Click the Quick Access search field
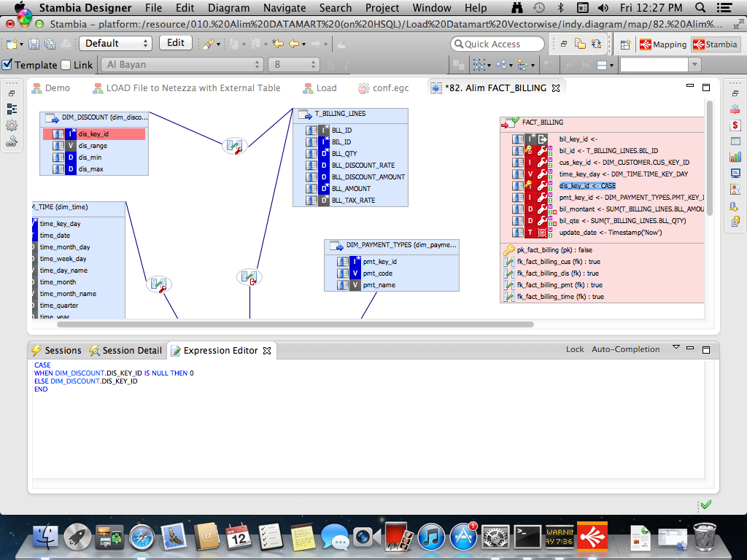Screen dimensions: 747x560 pyautogui.click(x=497, y=44)
